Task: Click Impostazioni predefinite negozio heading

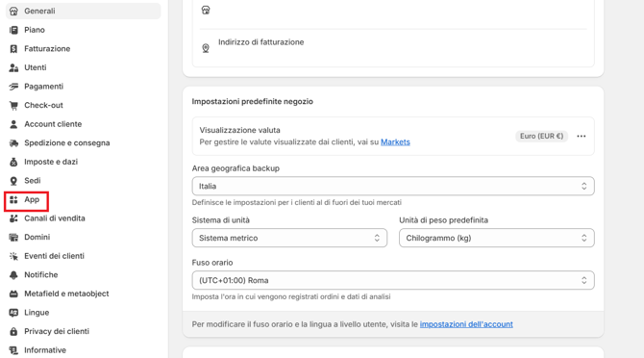Action: [x=252, y=101]
